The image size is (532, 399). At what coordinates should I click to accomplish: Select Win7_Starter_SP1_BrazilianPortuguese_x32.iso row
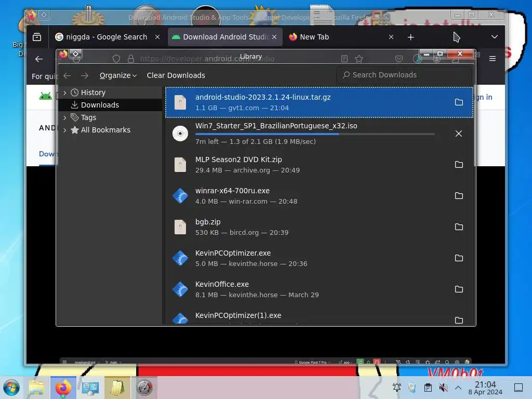pyautogui.click(x=320, y=134)
